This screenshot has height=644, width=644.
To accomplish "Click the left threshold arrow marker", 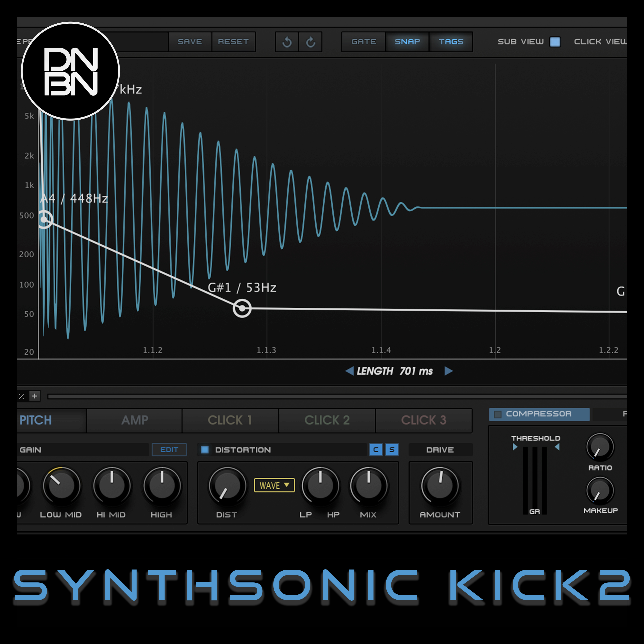I will pos(515,447).
